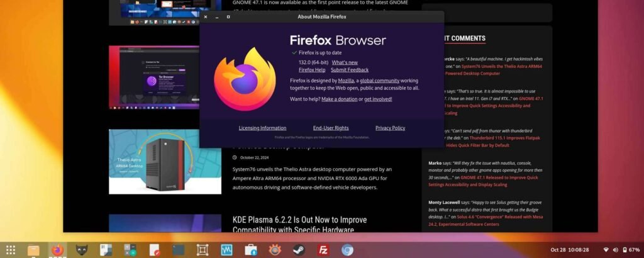Click the Wi-Fi network tray icon
644x258 pixels.
tap(606, 250)
